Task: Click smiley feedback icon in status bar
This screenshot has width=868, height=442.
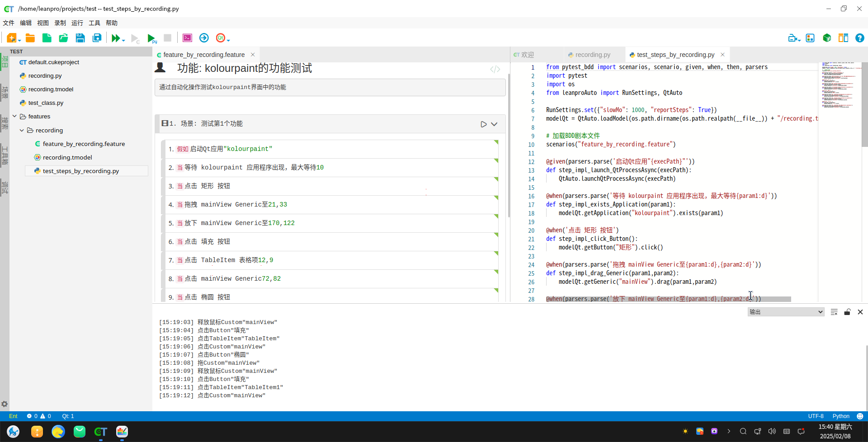Action: [860, 416]
